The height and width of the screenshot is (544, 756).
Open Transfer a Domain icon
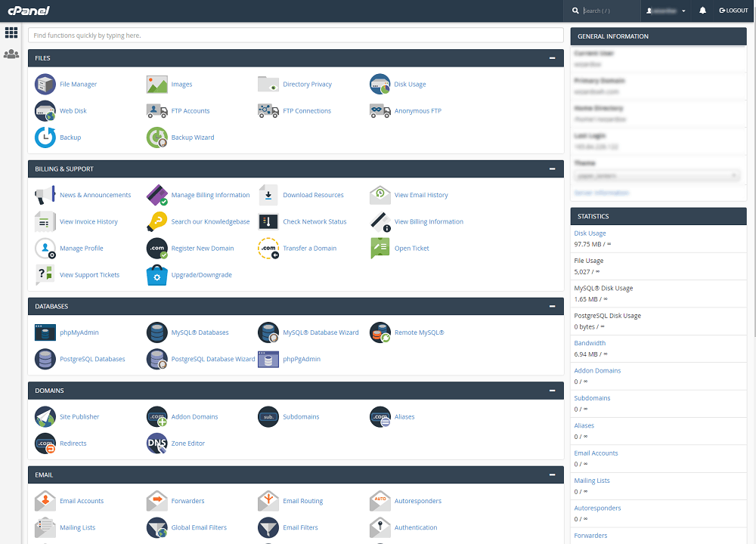point(268,248)
